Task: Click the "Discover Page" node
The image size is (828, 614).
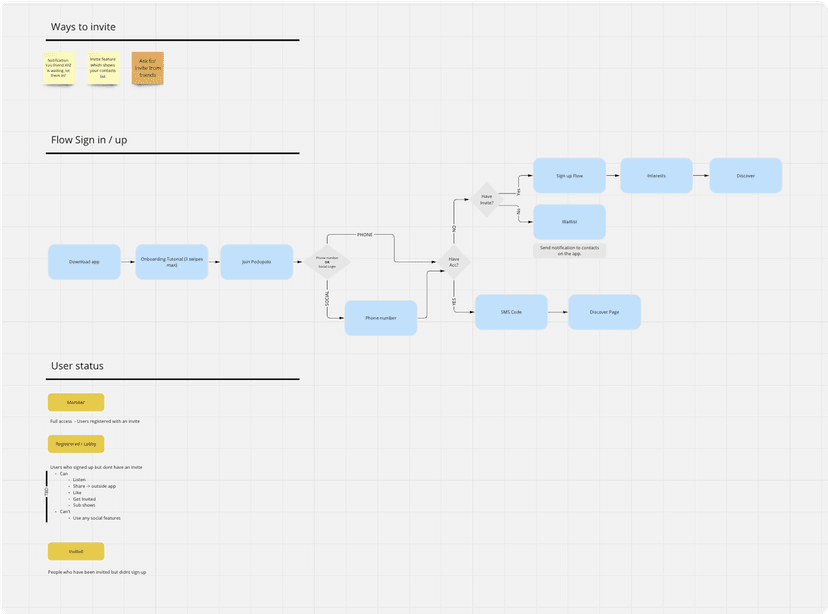Action: [x=604, y=311]
